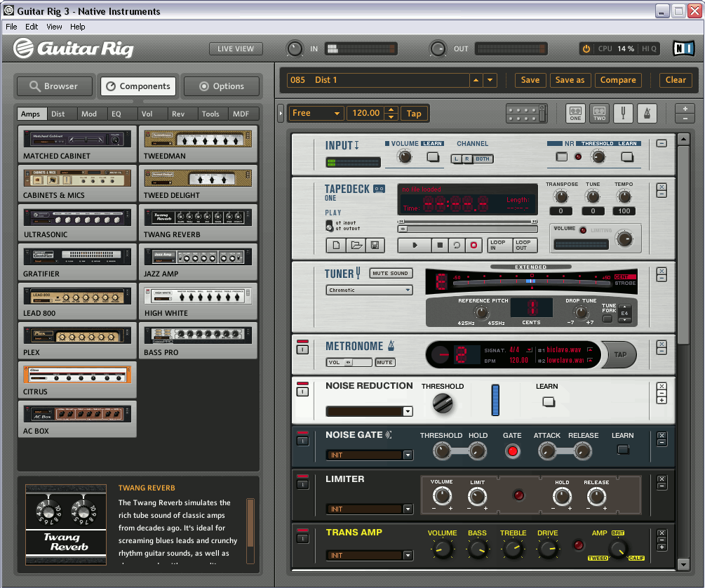Image resolution: width=705 pixels, height=588 pixels.
Task: Toggle the Metronome power button
Action: [302, 349]
